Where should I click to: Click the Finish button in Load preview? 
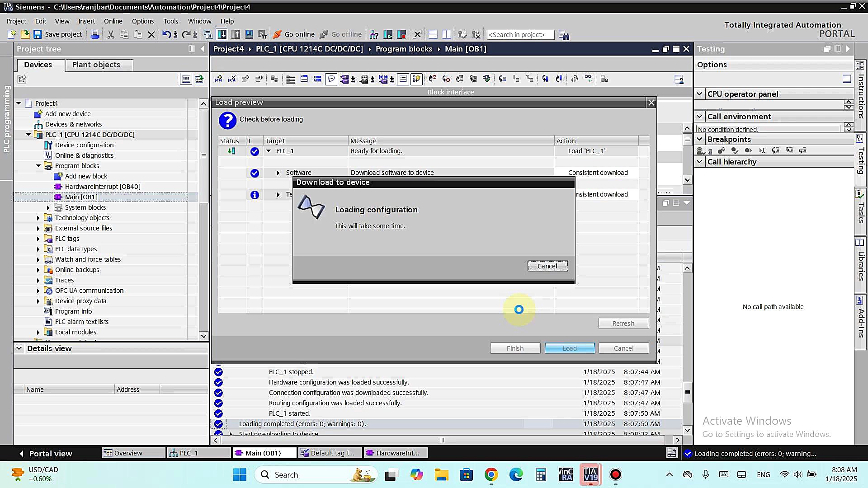tap(515, 348)
